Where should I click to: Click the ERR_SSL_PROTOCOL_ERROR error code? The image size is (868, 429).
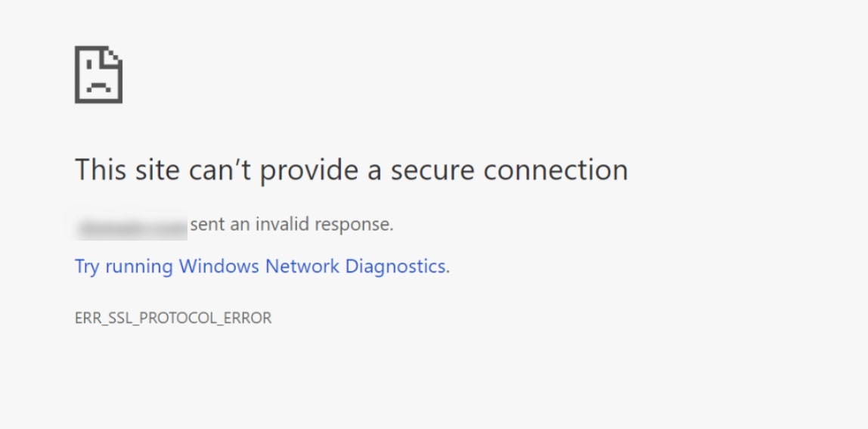pos(173,318)
